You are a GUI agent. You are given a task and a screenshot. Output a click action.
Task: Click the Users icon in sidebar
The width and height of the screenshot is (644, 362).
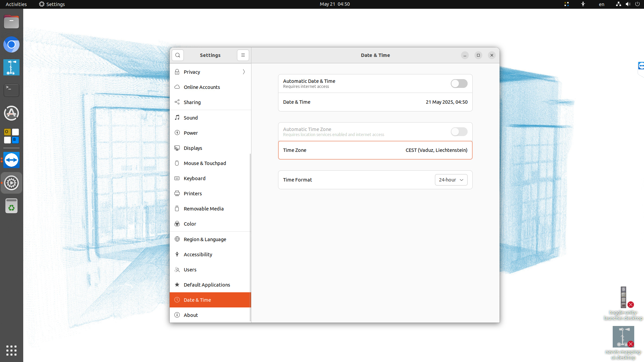(x=177, y=269)
